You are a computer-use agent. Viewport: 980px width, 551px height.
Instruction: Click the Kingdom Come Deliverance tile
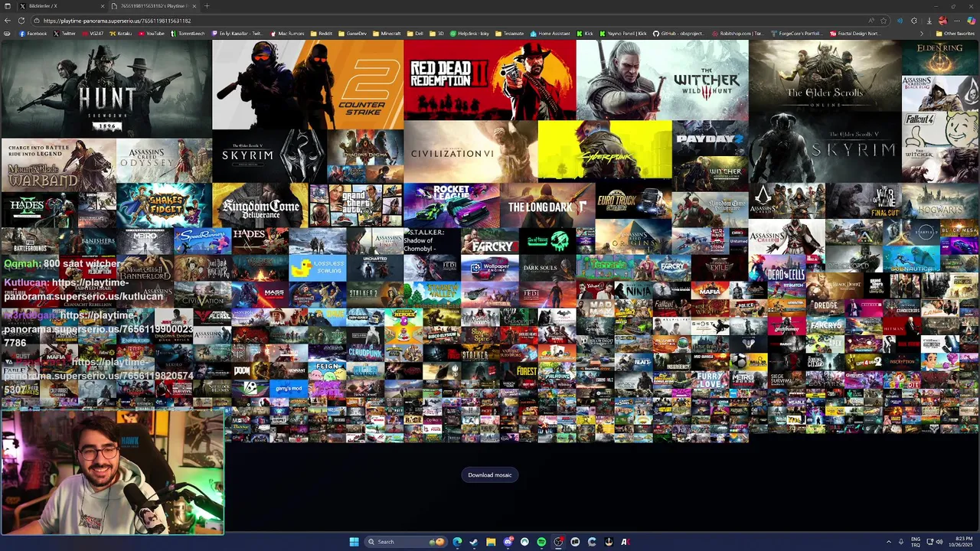(x=260, y=206)
